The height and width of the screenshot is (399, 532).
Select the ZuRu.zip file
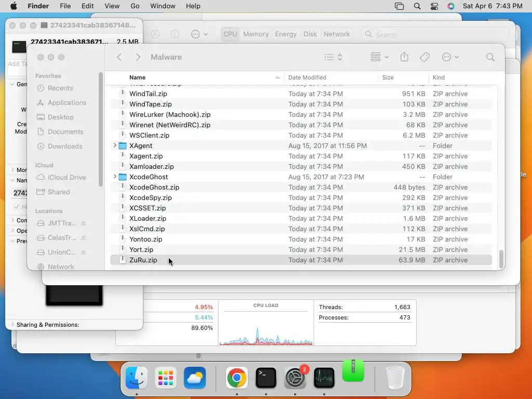pos(301,260)
